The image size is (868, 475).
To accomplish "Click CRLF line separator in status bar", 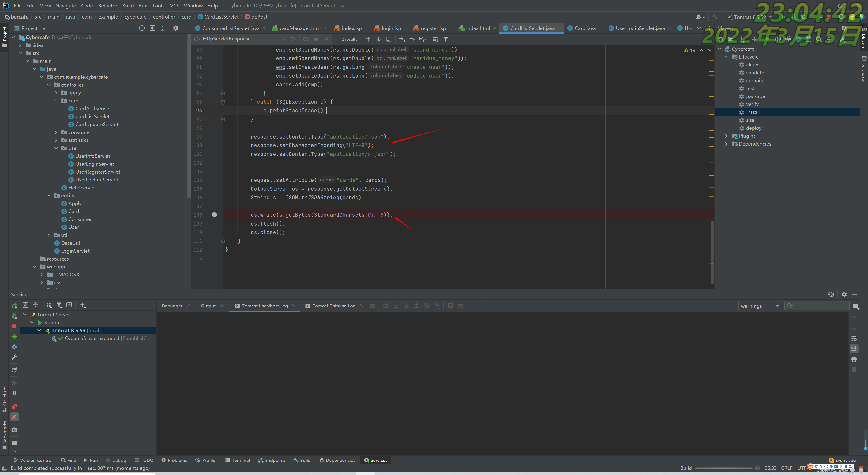I will pos(787,468).
